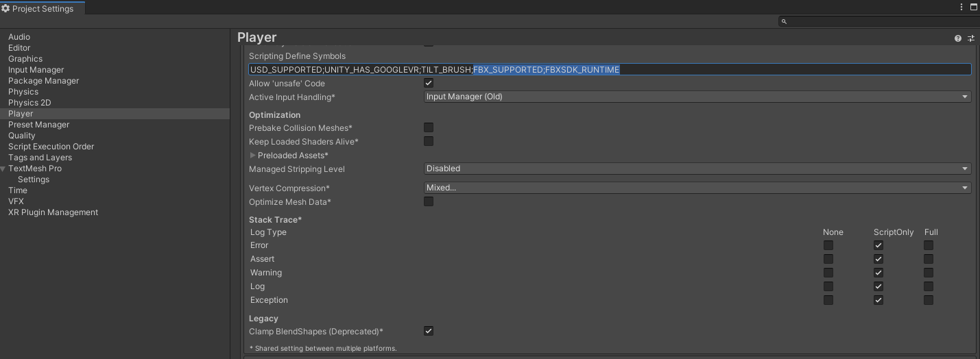980x359 pixels.
Task: Click the Scripting Define Symbols field
Action: point(610,69)
